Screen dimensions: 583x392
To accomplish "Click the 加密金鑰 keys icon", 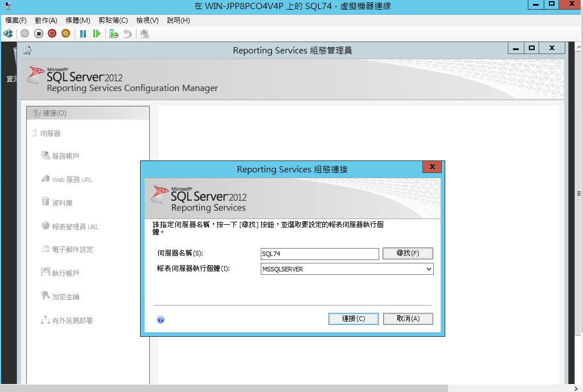I will pyautogui.click(x=46, y=296).
